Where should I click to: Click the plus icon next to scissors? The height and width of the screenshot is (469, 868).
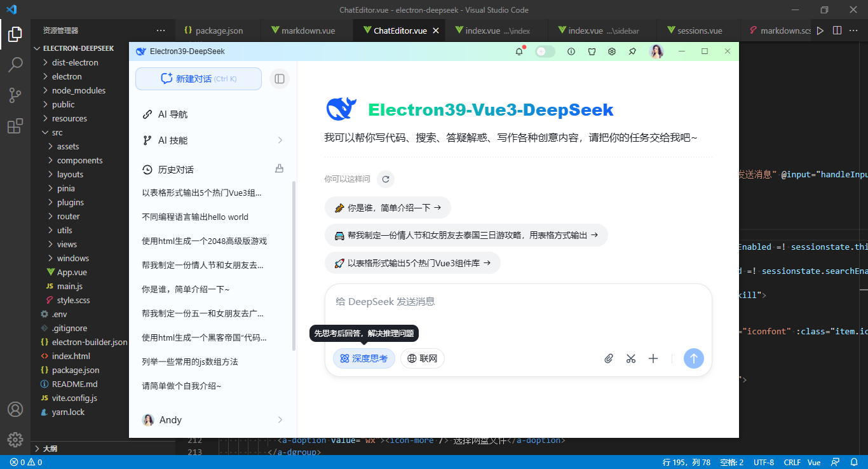(653, 358)
